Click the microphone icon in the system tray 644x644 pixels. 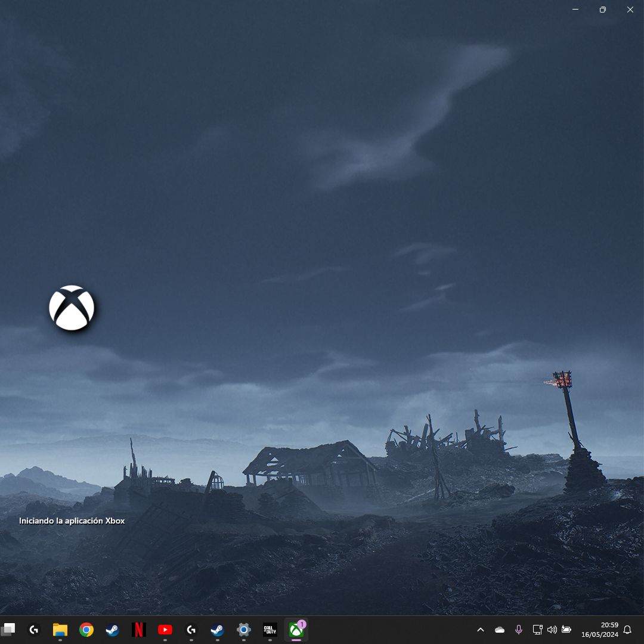(x=519, y=629)
